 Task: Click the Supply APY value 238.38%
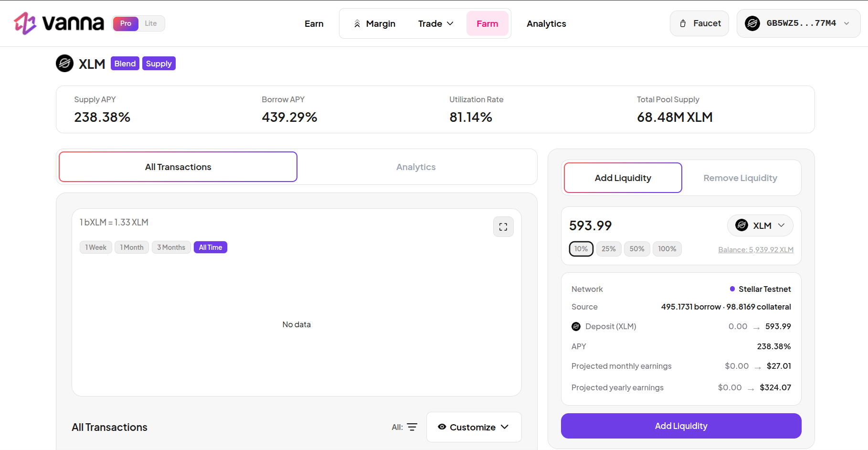click(102, 117)
